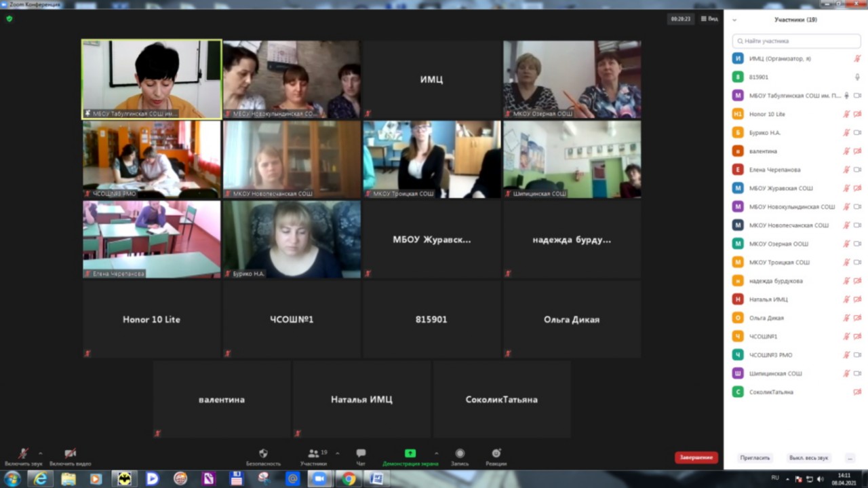The width and height of the screenshot is (868, 488).
Task: Click the muted mic icon for Honor 10 Lite
Action: click(x=846, y=114)
